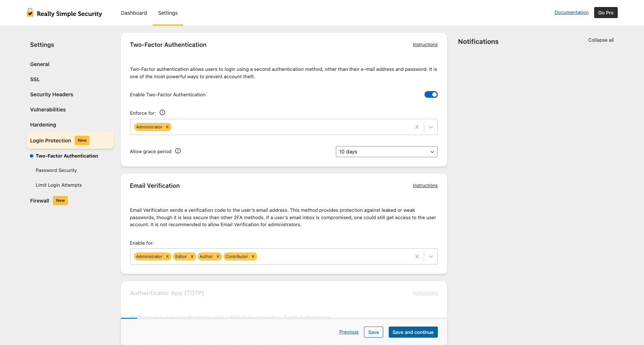Viewport: 644px width, 345px height.
Task: Open Firewall settings section
Action: (x=40, y=201)
